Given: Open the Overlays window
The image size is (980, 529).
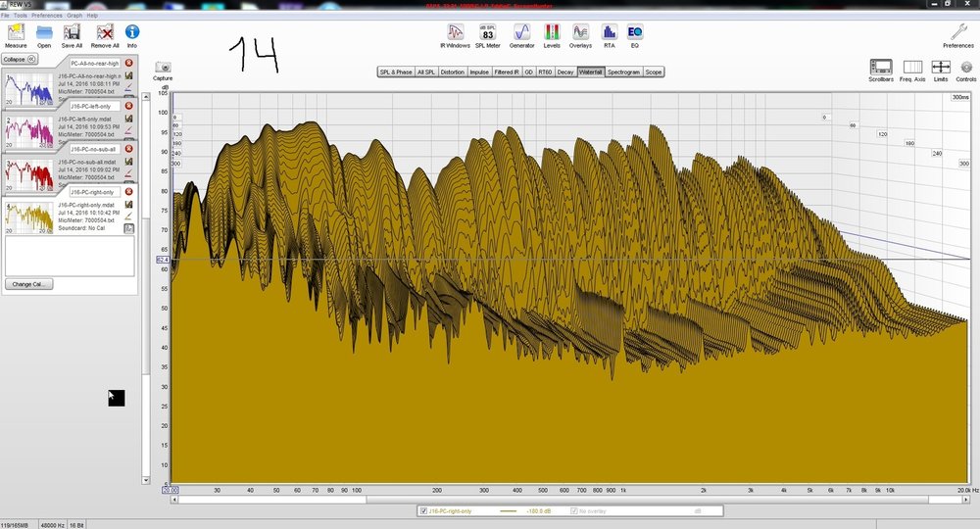Looking at the screenshot, I should pos(580,36).
